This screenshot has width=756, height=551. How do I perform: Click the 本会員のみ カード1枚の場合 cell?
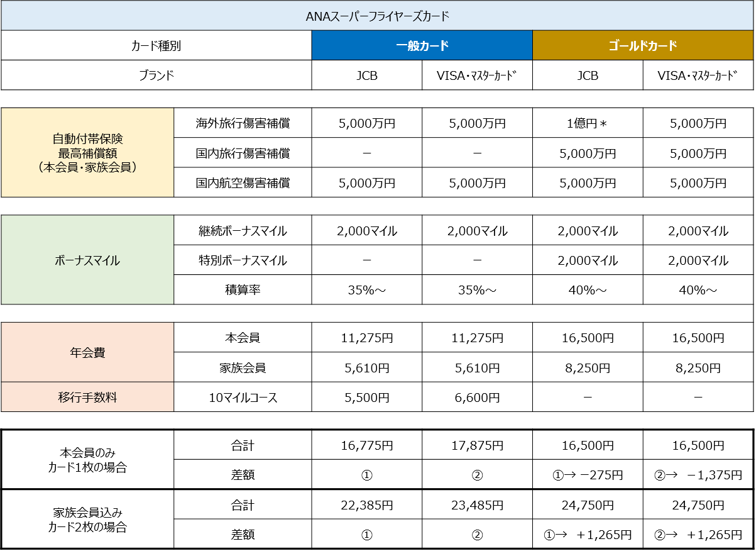(87, 460)
